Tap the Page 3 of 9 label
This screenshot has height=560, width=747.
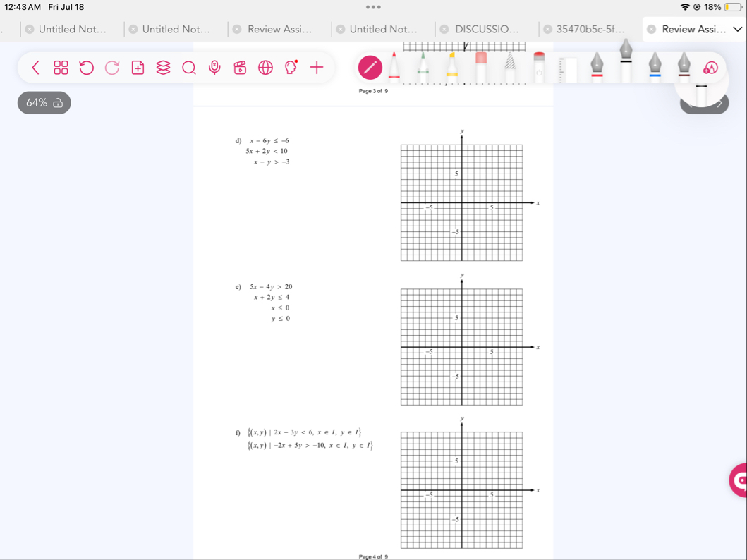374,91
